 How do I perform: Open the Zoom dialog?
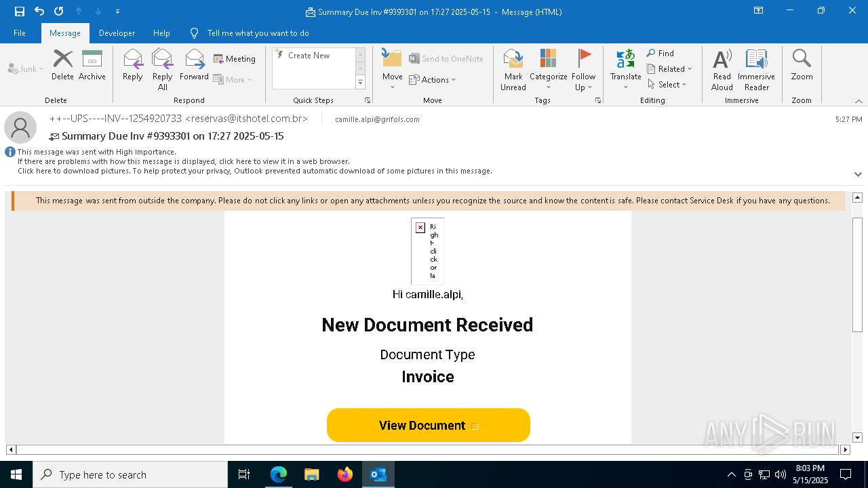(x=802, y=66)
